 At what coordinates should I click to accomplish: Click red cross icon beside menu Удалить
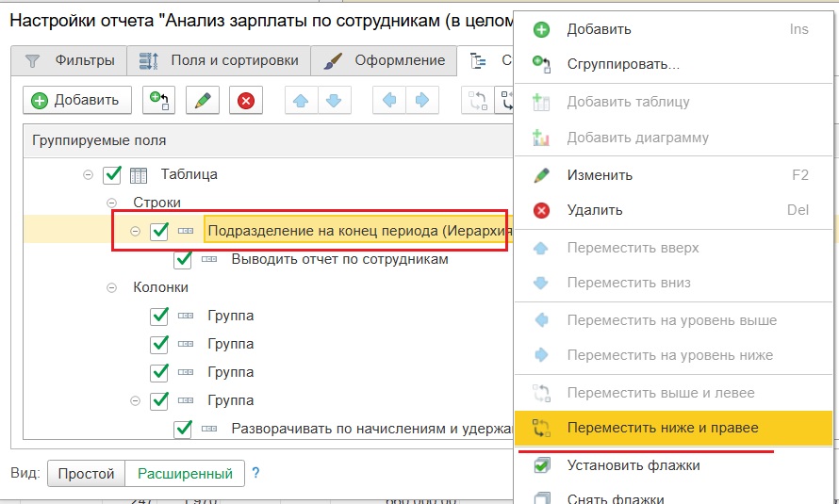click(541, 211)
